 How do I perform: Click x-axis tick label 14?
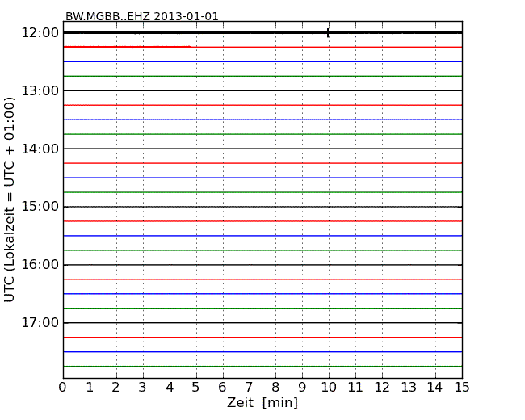(435, 388)
